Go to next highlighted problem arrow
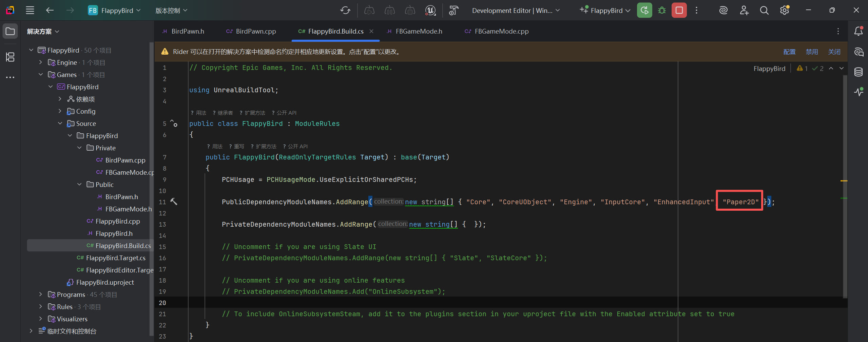This screenshot has height=342, width=868. pyautogui.click(x=842, y=68)
